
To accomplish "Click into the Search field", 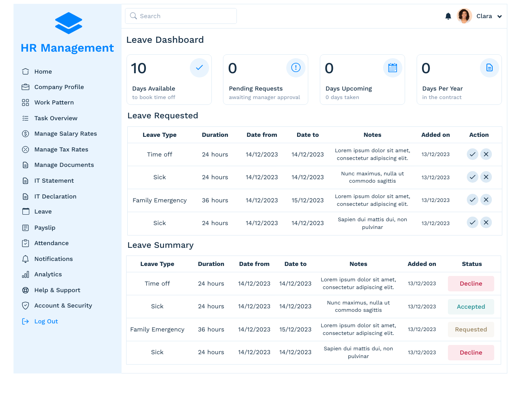I will coord(181,16).
